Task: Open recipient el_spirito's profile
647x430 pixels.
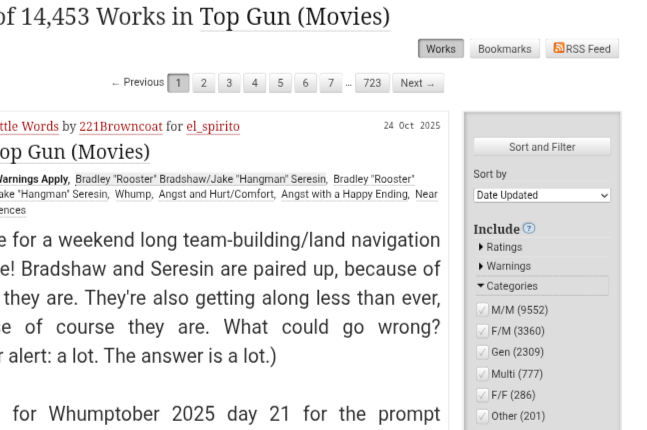Action: coord(213,126)
